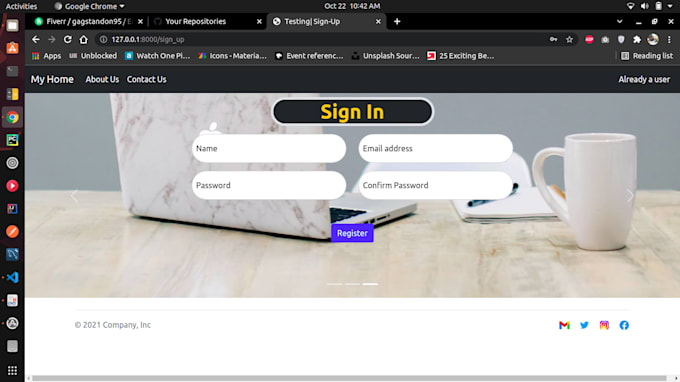Focus the Email address field
This screenshot has width=680, height=382.
(435, 148)
